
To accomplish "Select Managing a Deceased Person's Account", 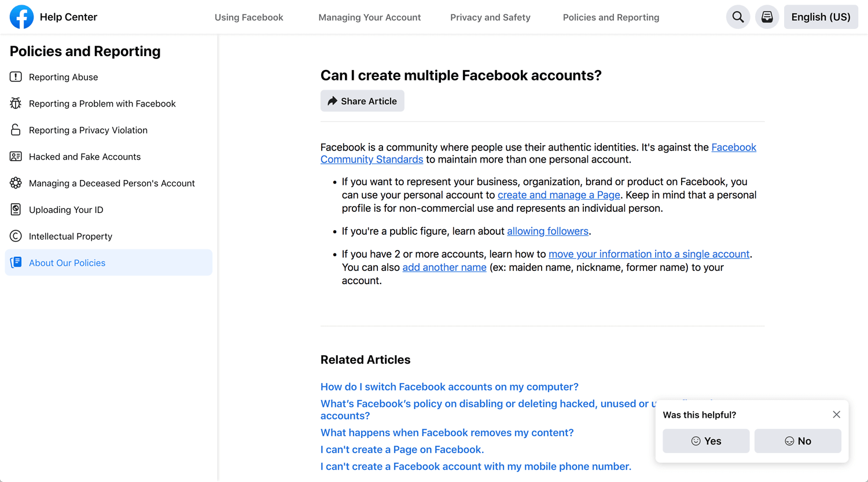I will 109,183.
